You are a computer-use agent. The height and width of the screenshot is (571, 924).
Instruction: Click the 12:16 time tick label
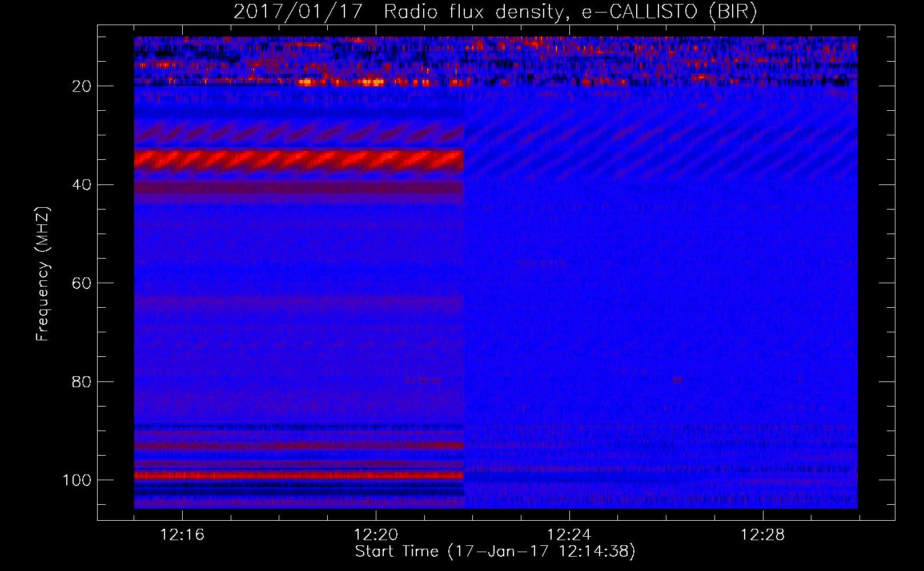coord(182,535)
